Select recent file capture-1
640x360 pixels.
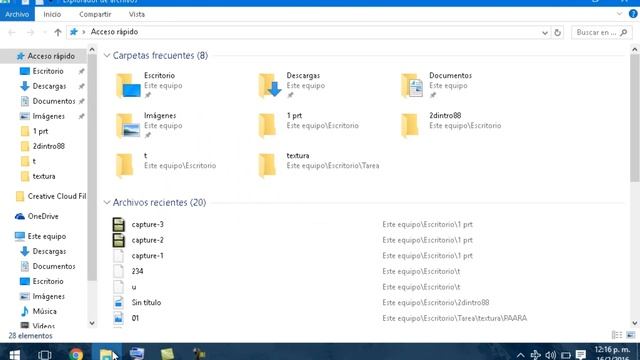(148, 256)
